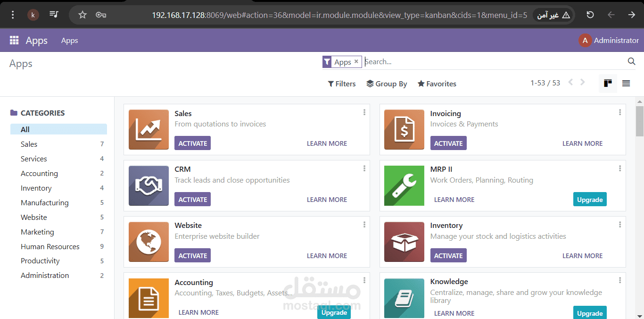Open browser media playlist control icon

point(54,15)
